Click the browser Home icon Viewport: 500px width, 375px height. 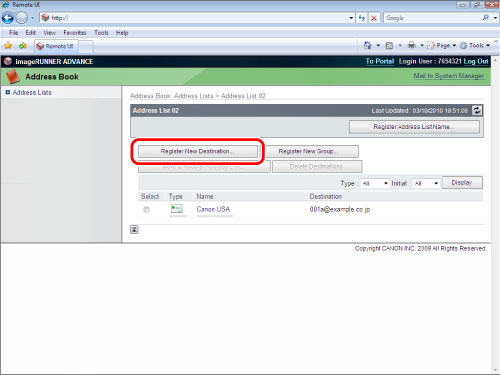[x=367, y=45]
